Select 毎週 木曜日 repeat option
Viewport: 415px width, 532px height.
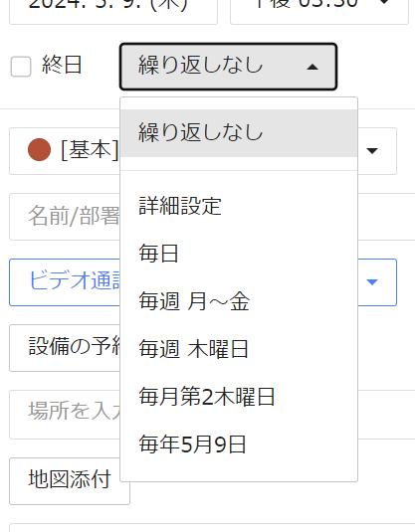click(x=239, y=349)
